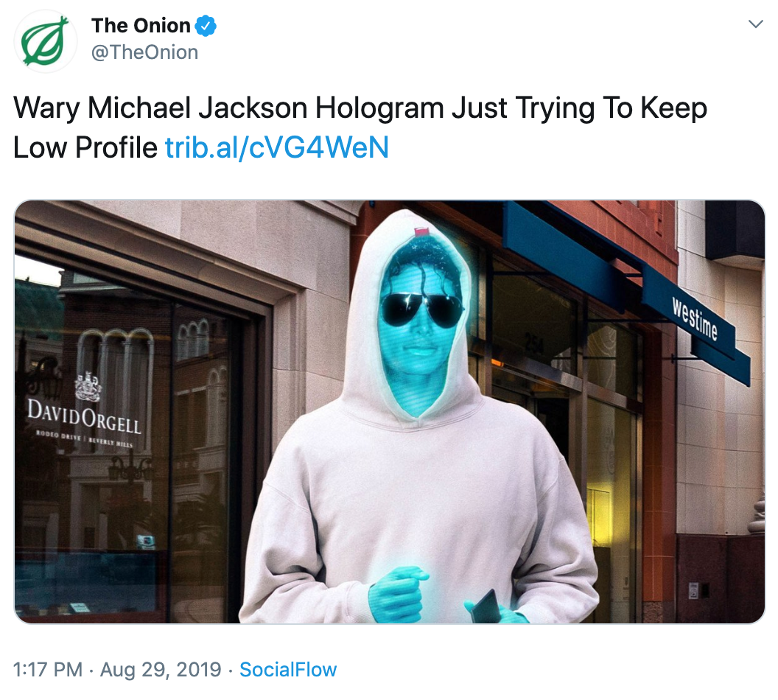
Task: Click the tweet headline text
Action: click(360, 127)
